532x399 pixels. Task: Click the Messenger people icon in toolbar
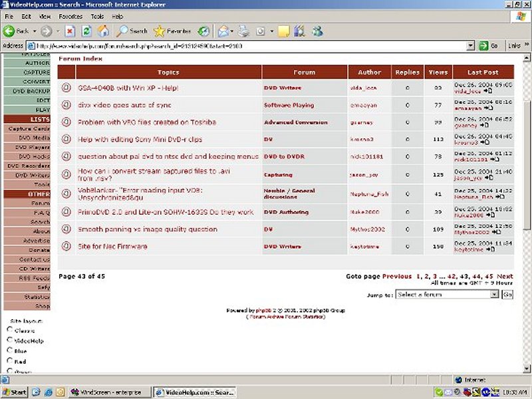click(318, 31)
